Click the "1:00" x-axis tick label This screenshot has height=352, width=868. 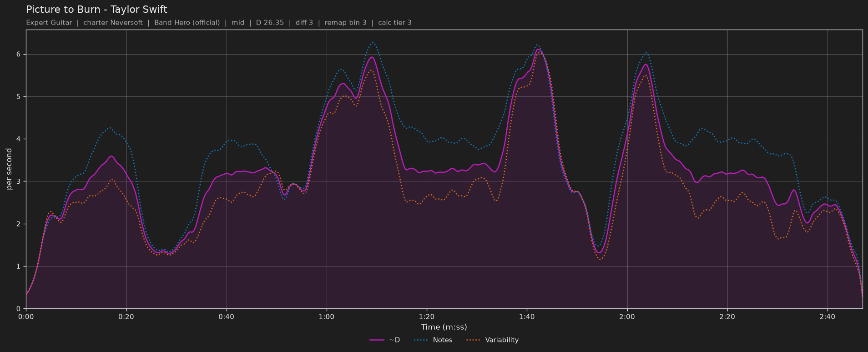[x=327, y=317]
